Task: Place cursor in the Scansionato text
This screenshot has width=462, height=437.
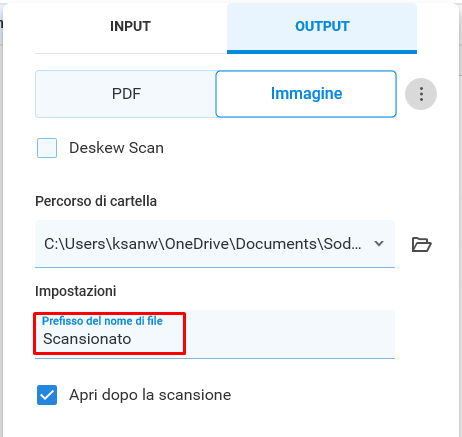Action: tap(87, 339)
